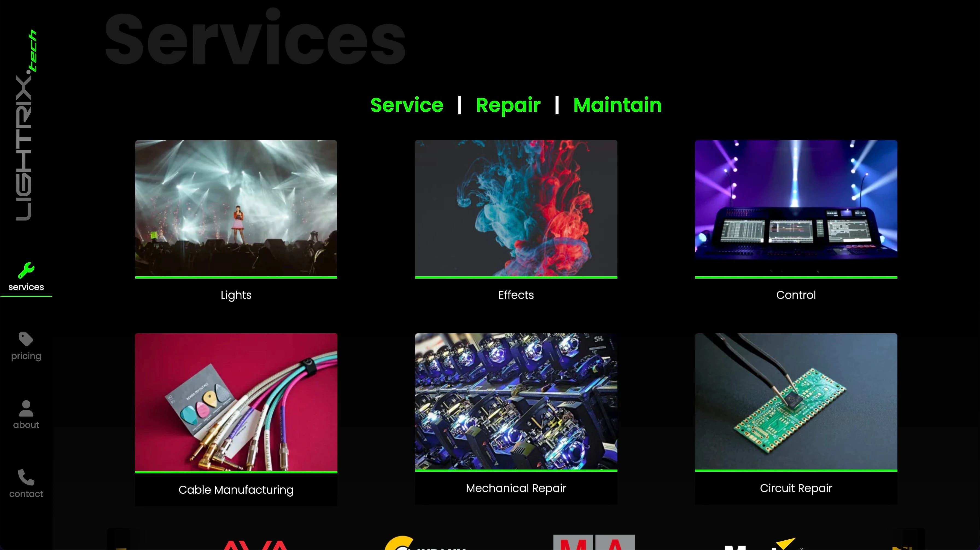Click the Pricing navigation label

(26, 355)
